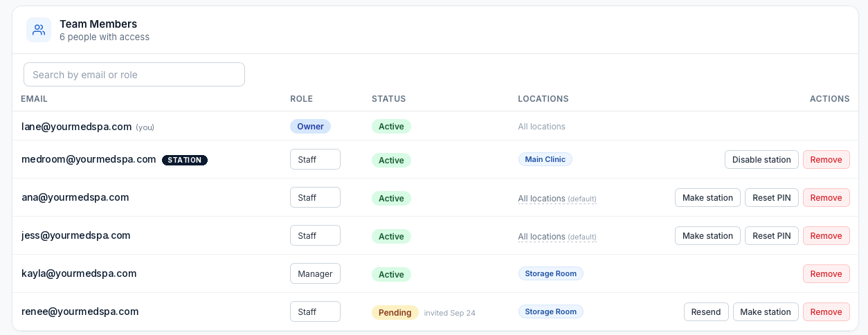Remove renee@yourmedspa.com from team

(826, 312)
